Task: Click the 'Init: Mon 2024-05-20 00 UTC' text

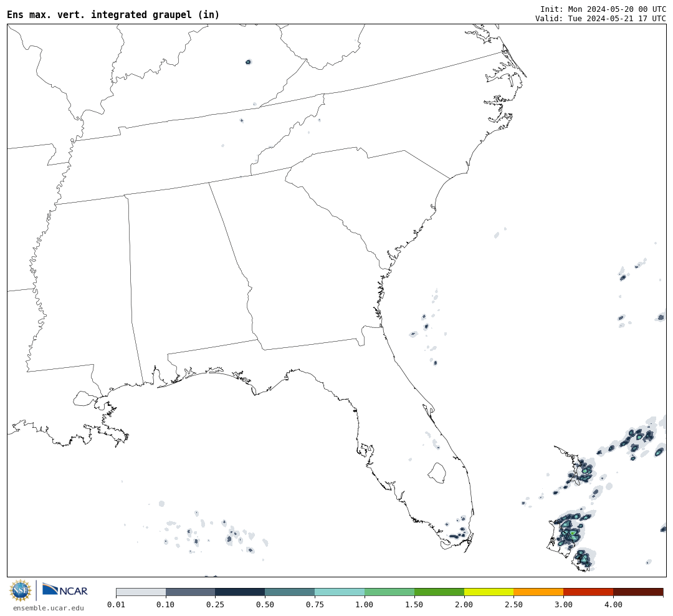Action: coord(603,9)
